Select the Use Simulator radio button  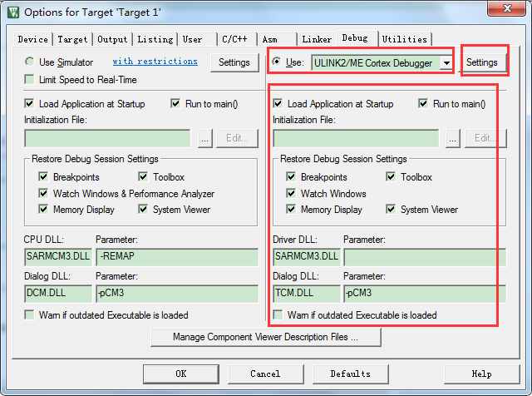(x=30, y=62)
